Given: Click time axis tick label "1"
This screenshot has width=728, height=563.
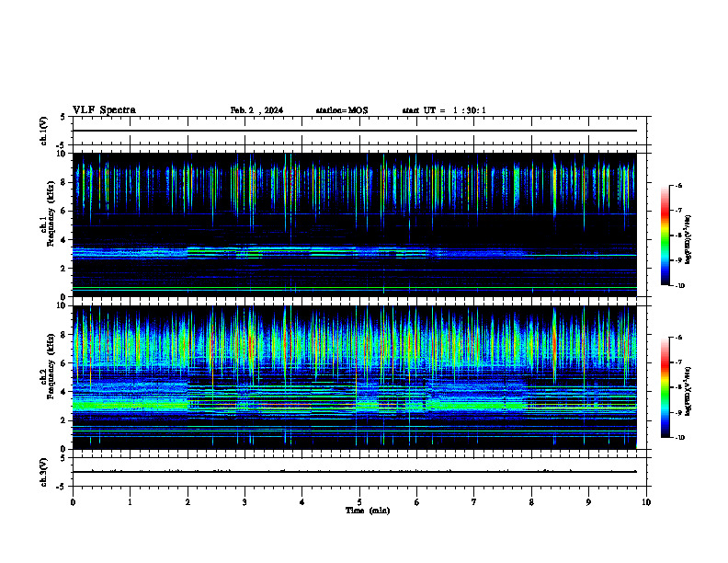Looking at the screenshot, I should tap(130, 502).
